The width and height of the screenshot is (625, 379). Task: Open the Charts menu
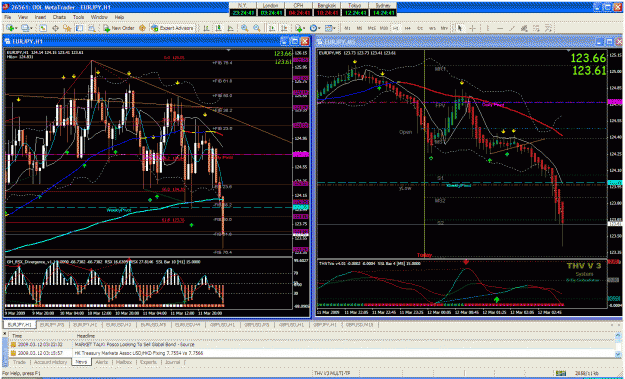59,17
